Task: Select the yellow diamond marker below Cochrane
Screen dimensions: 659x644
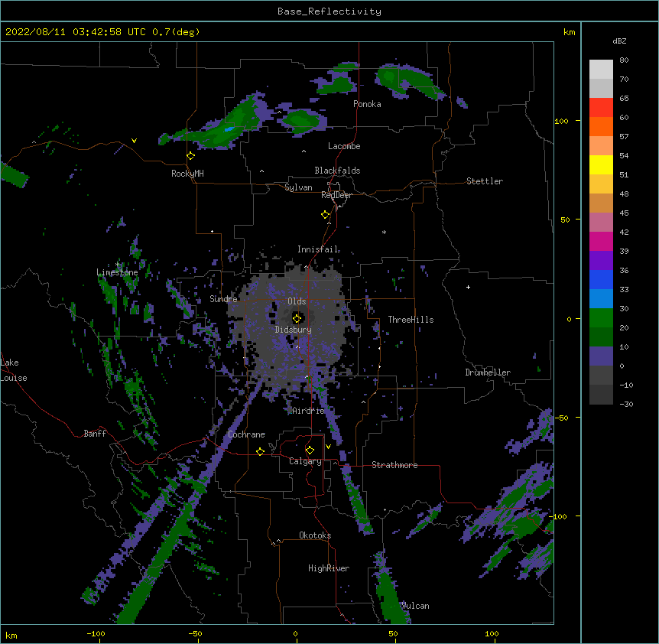Action: tap(260, 451)
